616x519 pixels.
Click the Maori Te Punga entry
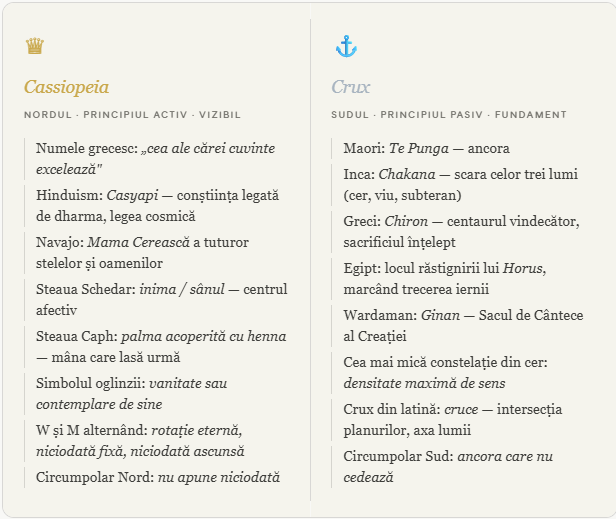point(426,148)
